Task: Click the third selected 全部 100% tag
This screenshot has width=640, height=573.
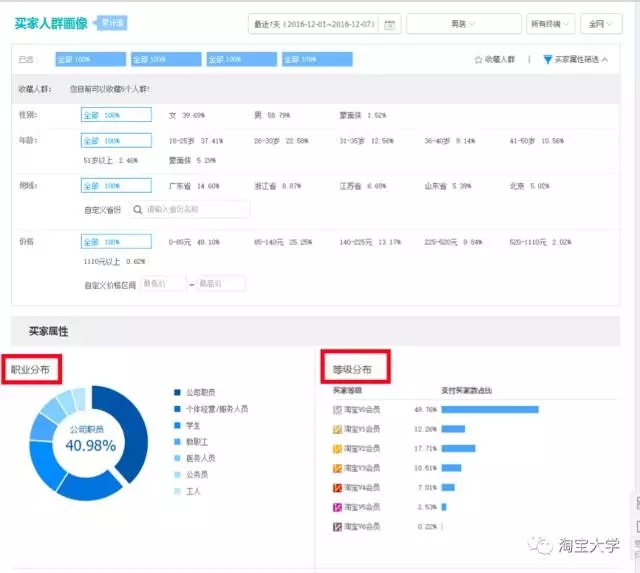Action: point(242,59)
